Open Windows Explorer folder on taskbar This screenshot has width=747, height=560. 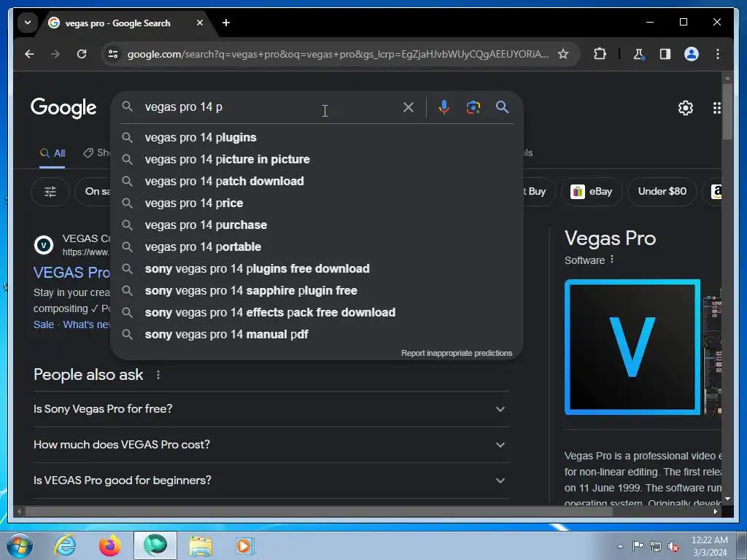(201, 545)
